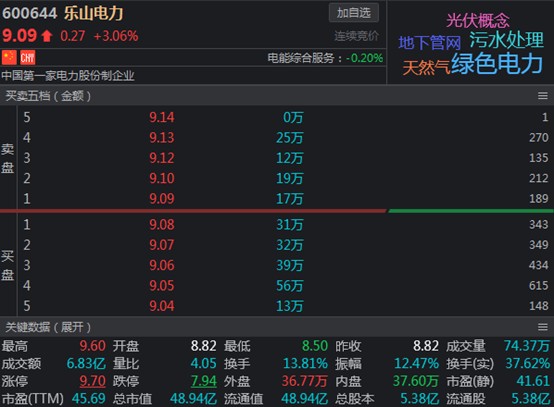Click the 市盈(静) value 41.61
The width and height of the screenshot is (554, 407).
pyautogui.click(x=533, y=381)
